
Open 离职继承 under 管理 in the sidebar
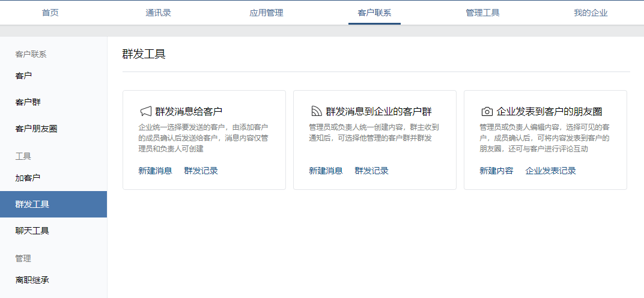tap(32, 280)
